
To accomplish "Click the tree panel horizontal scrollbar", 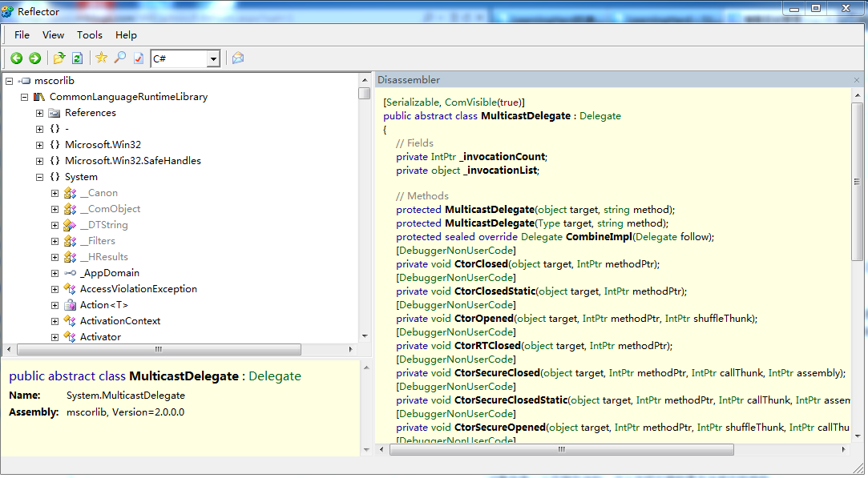I will point(159,350).
